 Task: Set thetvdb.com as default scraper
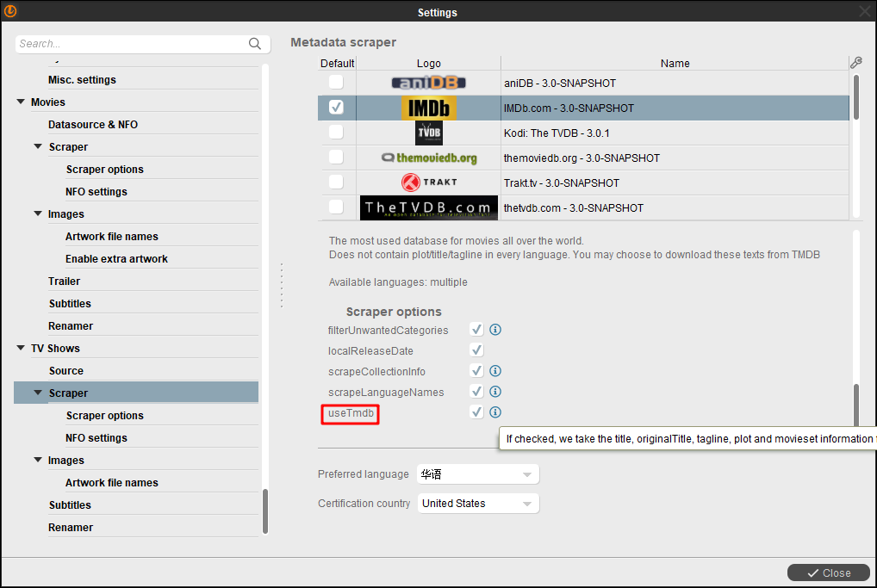coord(336,207)
